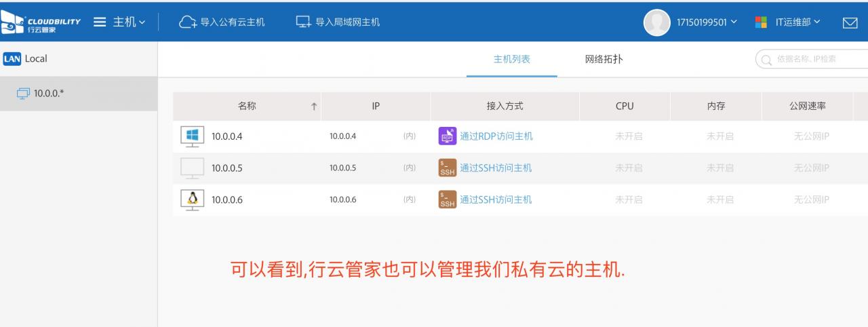868x327 pixels.
Task: Click the blank monitor icon for 10.0.0.5
Action: click(192, 168)
